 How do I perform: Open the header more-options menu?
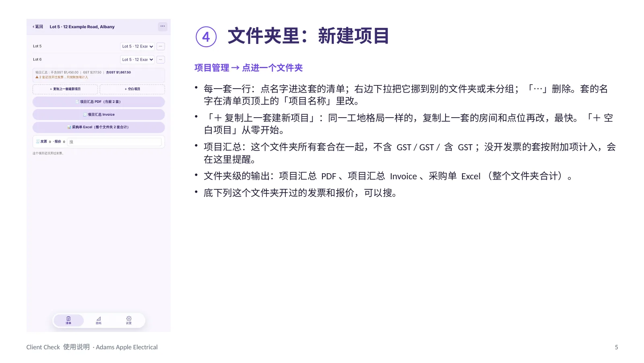pos(163,26)
